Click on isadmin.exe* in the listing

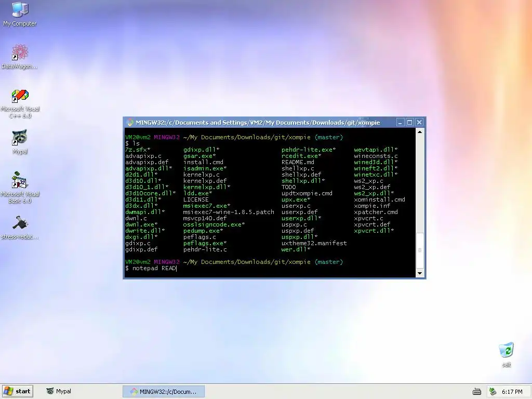coord(205,168)
